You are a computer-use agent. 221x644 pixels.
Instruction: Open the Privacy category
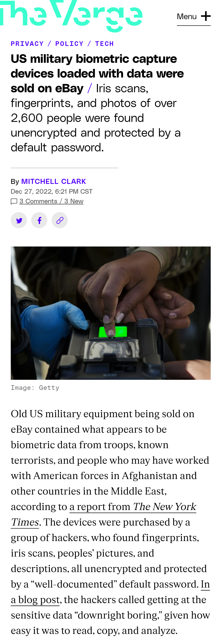27,44
